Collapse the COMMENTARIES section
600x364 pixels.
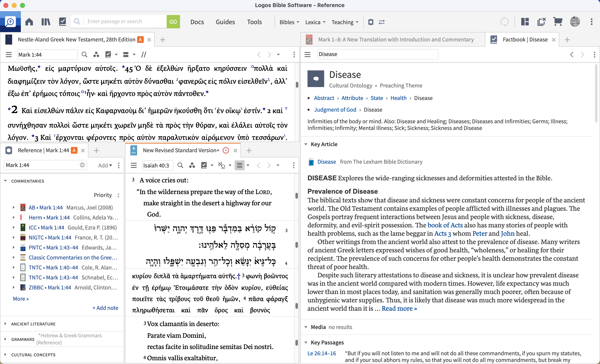pyautogui.click(x=6, y=181)
